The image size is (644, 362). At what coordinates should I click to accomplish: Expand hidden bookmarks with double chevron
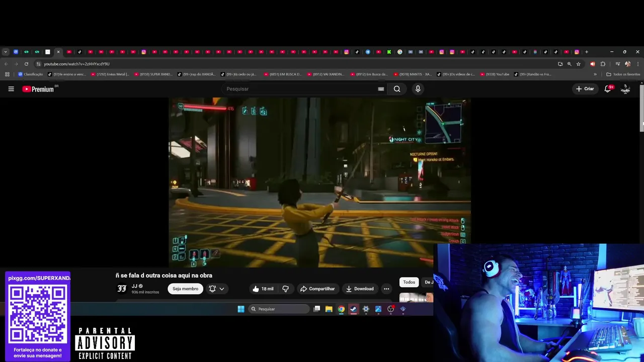pos(595,74)
